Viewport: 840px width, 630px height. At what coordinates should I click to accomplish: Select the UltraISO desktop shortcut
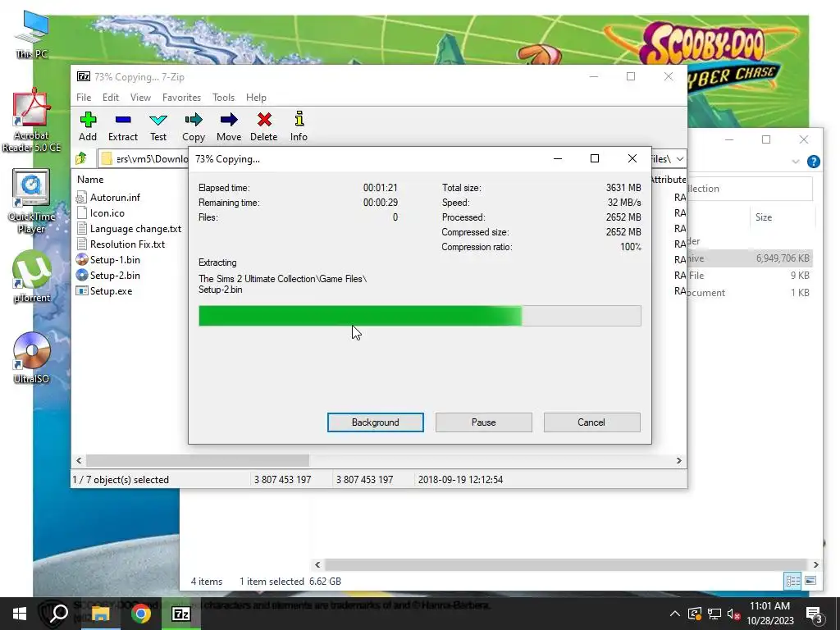click(x=32, y=358)
